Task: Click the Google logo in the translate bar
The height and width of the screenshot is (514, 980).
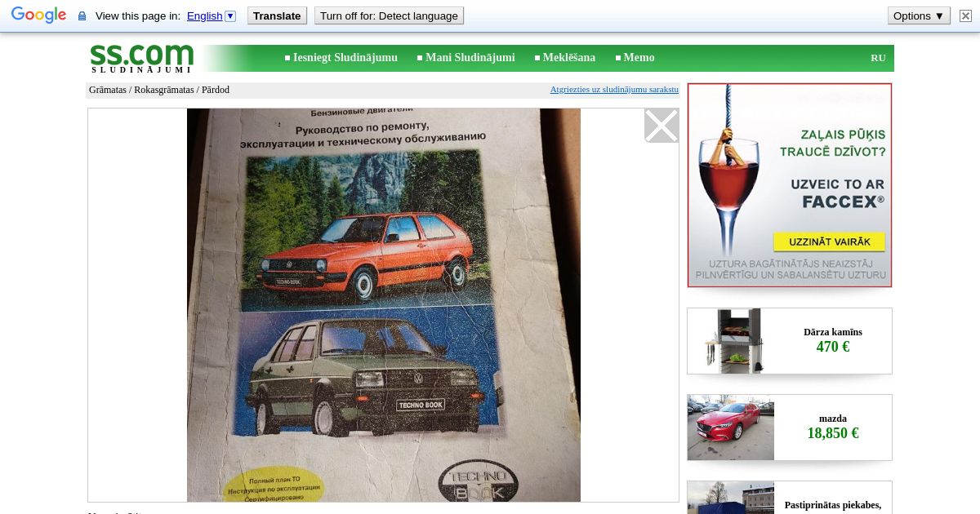Action: 38,16
